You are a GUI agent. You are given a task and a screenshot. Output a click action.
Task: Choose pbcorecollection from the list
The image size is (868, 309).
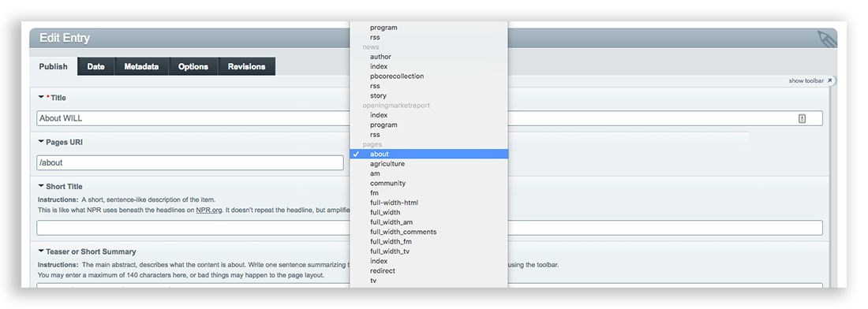pos(429,76)
